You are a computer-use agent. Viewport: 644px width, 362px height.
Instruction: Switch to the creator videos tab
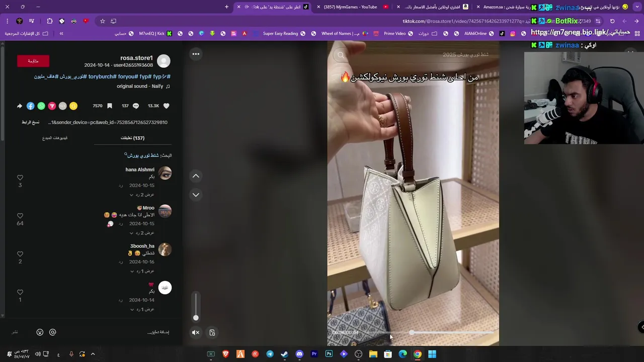coord(55,138)
